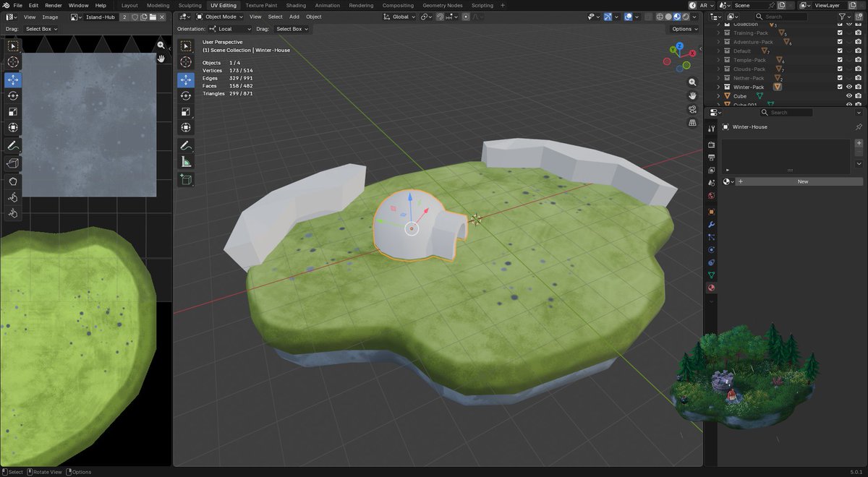Uncheck the Clouds-Pack collection checkbox

[x=840, y=69]
